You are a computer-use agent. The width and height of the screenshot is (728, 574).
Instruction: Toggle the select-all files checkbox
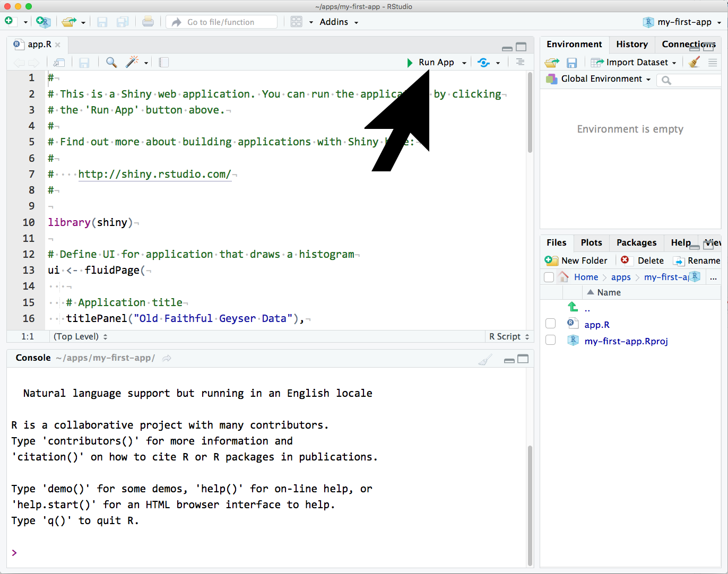pos(549,277)
